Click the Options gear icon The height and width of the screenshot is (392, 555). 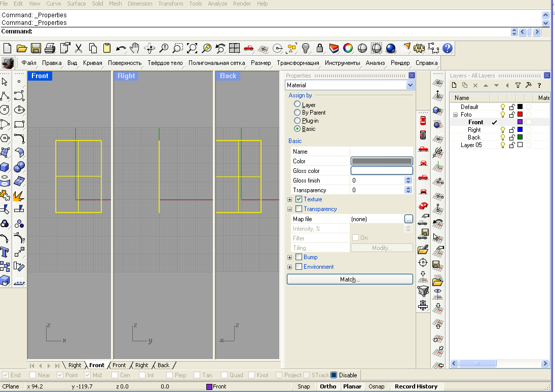(x=419, y=48)
